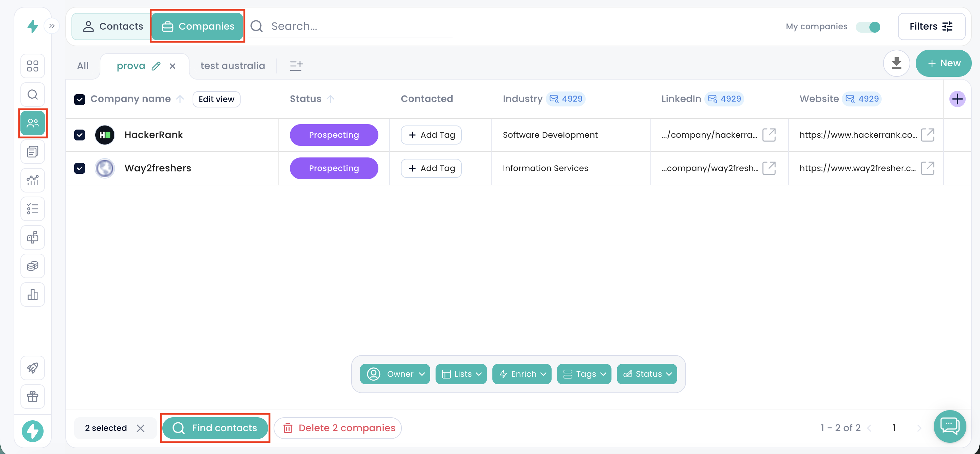Expand the Enrich dropdown

(522, 374)
